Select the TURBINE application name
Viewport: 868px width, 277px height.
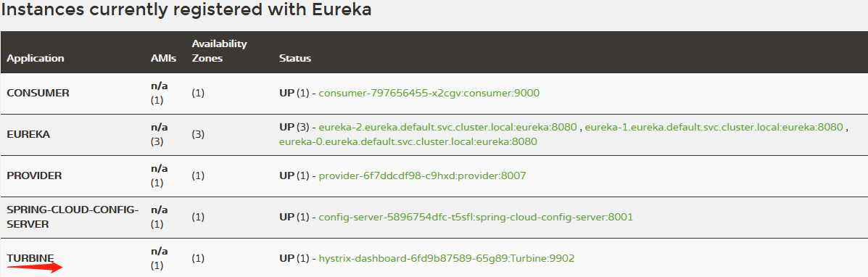(30, 258)
